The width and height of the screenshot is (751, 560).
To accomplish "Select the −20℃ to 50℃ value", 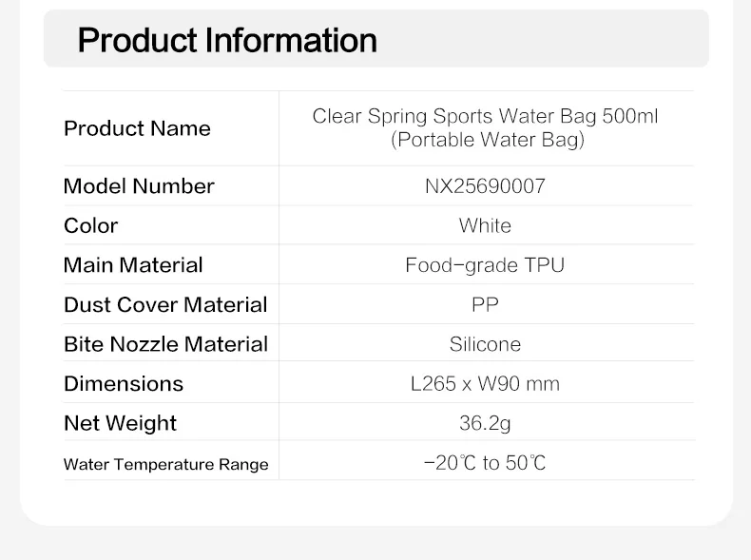I will tap(485, 464).
